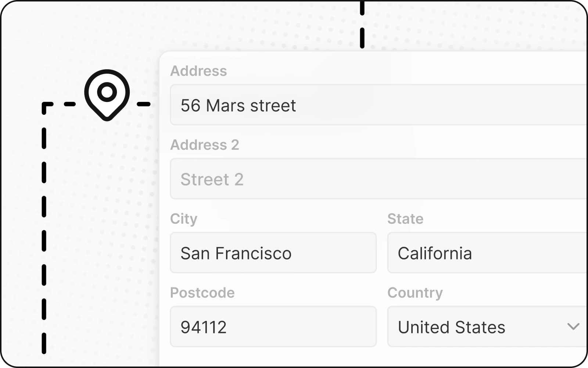Screen dimensions: 588x368
Task: Click empty form card area below Postcode field
Action: 273,358
